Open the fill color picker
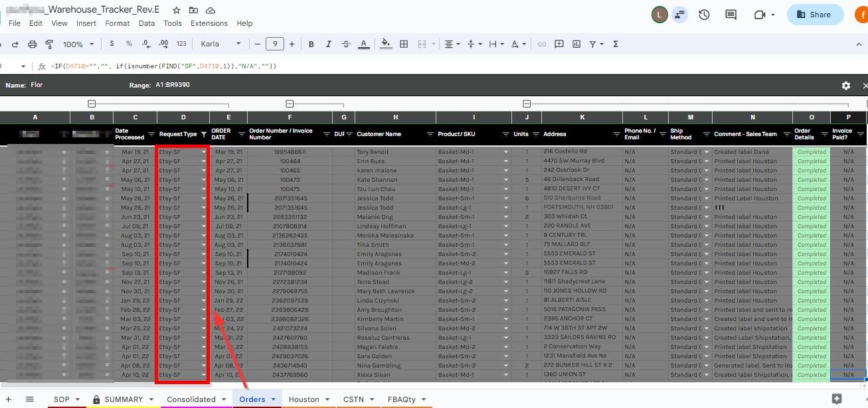Viewport: 868px width, 408px height. pos(386,44)
